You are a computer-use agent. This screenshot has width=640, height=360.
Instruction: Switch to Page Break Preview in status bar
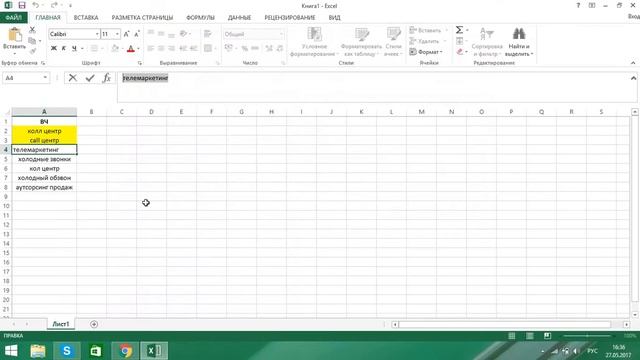coord(547,336)
